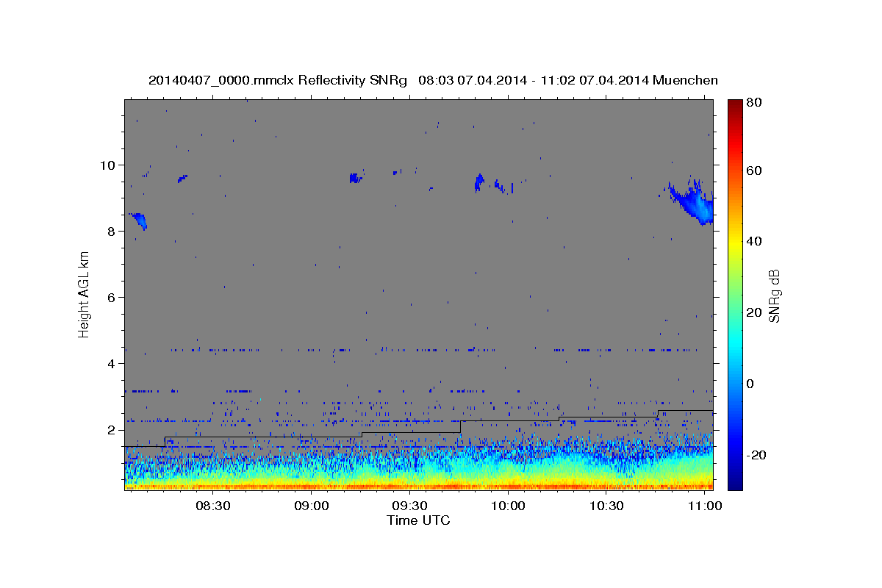Click the colorbar value label 80

click(x=753, y=103)
